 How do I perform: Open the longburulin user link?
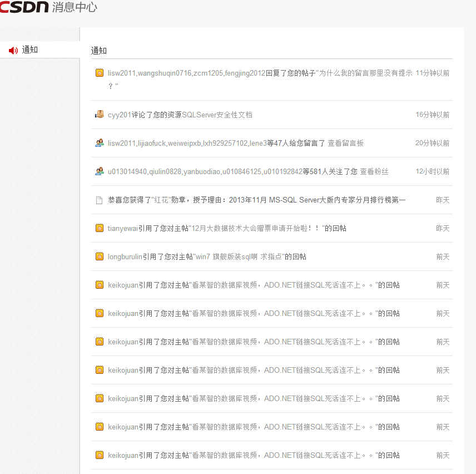pos(125,257)
